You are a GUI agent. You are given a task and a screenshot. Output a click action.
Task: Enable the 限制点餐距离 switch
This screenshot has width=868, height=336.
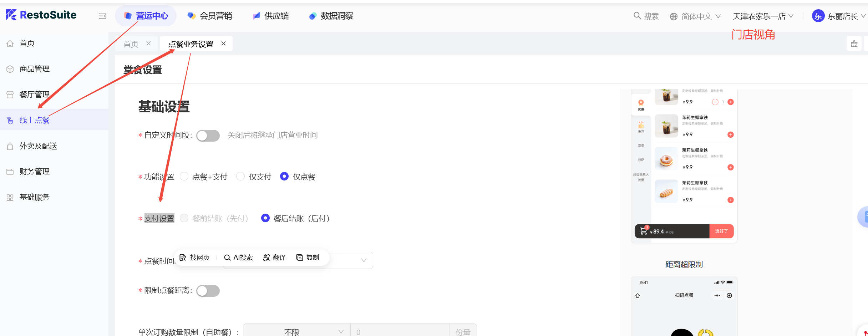click(208, 291)
